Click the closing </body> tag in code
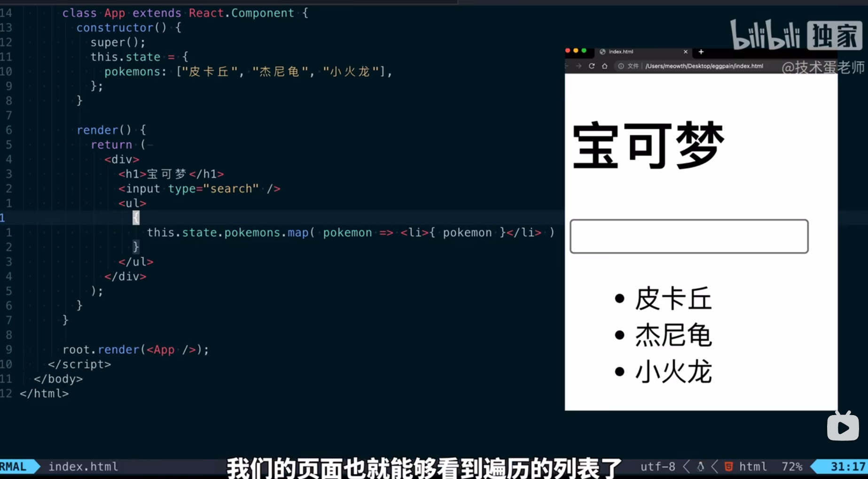Viewport: 868px width, 479px height. (x=58, y=379)
